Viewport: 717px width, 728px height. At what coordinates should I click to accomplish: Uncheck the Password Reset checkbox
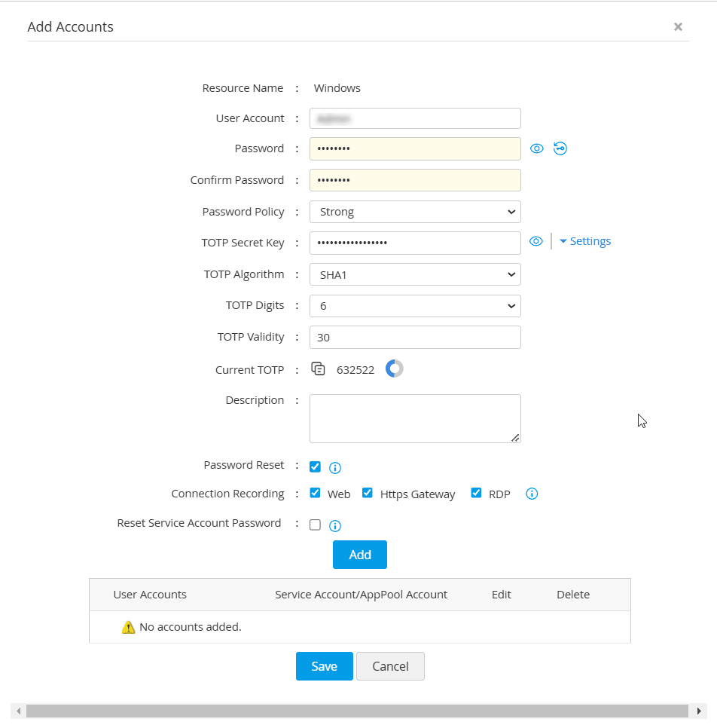pyautogui.click(x=316, y=466)
